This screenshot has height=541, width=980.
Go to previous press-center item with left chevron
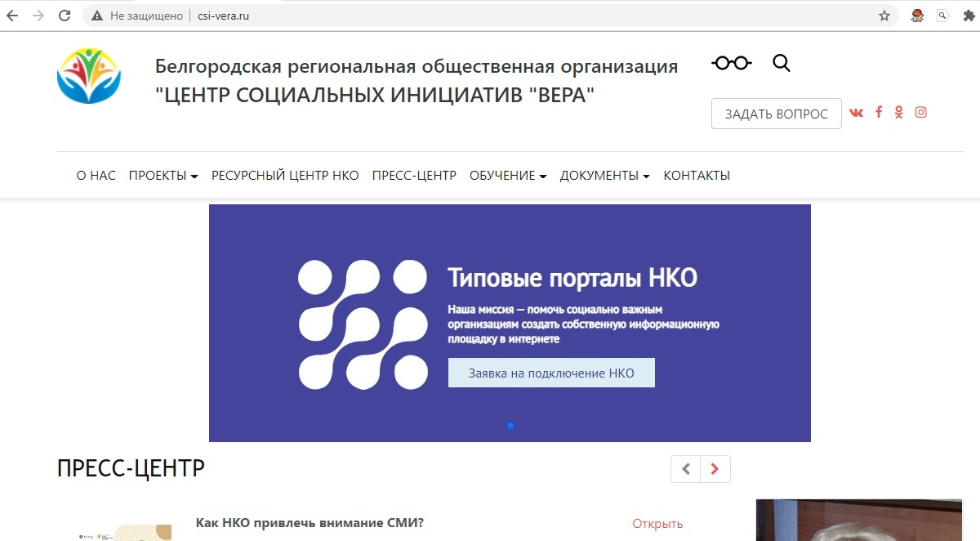tap(686, 469)
